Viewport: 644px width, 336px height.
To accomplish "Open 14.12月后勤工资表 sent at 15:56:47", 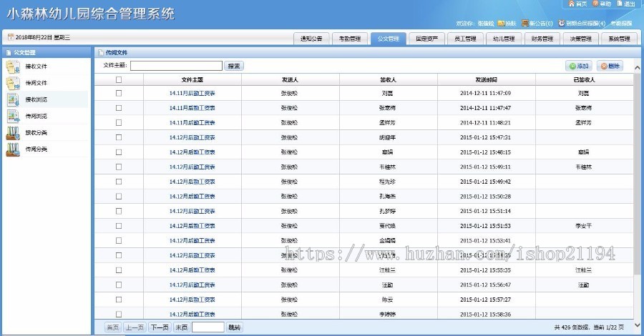I will click(192, 285).
